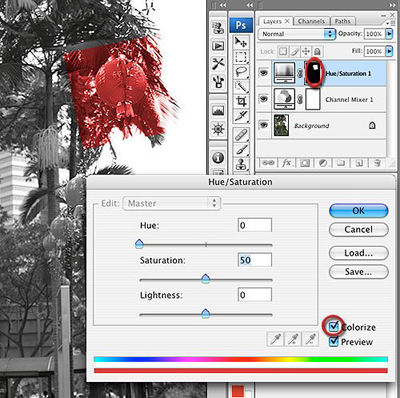Open the topmost docked panel icon
The image size is (400, 398).
pyautogui.click(x=218, y=28)
